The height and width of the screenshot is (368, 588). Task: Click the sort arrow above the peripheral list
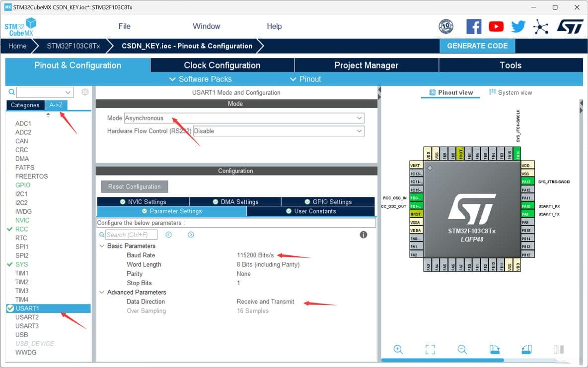coord(48,115)
